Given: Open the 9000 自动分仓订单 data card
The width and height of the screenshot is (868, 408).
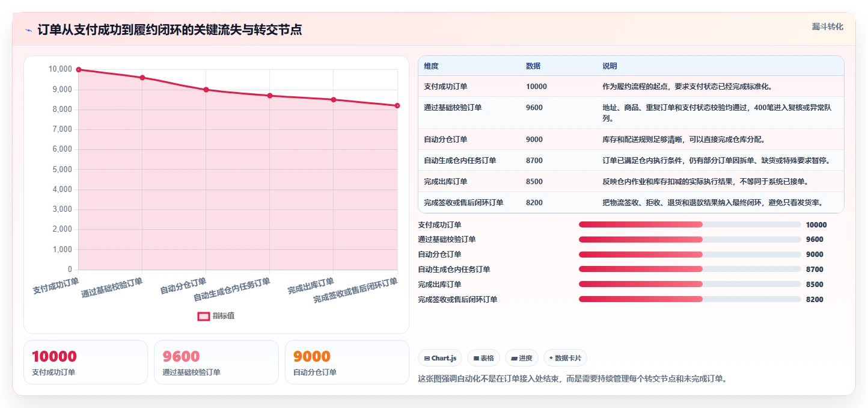Looking at the screenshot, I should [x=347, y=362].
